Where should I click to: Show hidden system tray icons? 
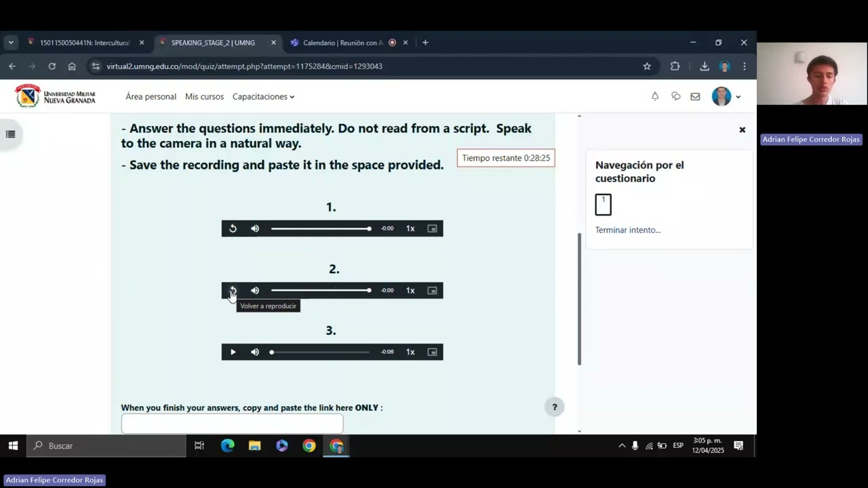pyautogui.click(x=622, y=445)
